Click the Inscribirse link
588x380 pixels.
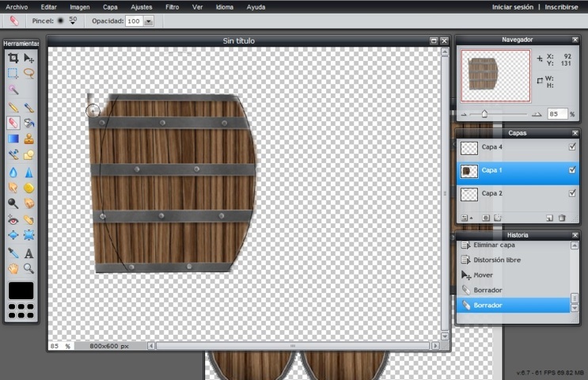point(563,6)
